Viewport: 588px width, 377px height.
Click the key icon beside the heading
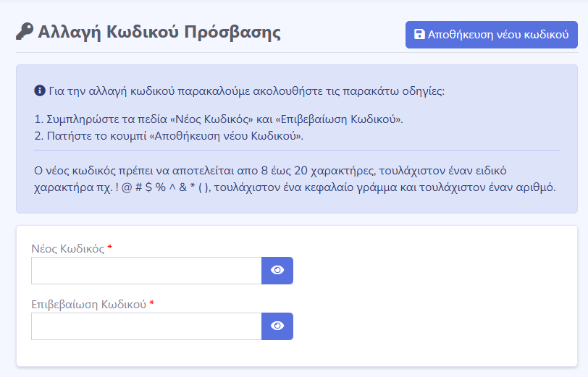pos(24,33)
